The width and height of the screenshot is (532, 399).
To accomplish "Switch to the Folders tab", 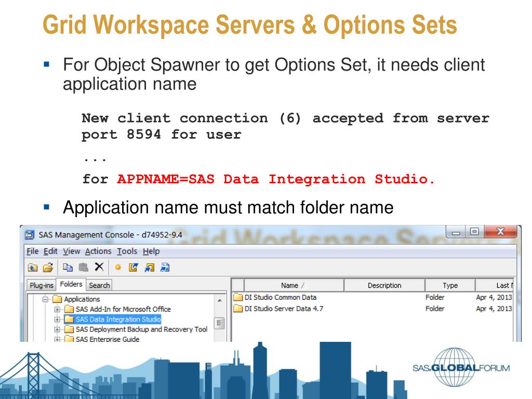I will (71, 284).
